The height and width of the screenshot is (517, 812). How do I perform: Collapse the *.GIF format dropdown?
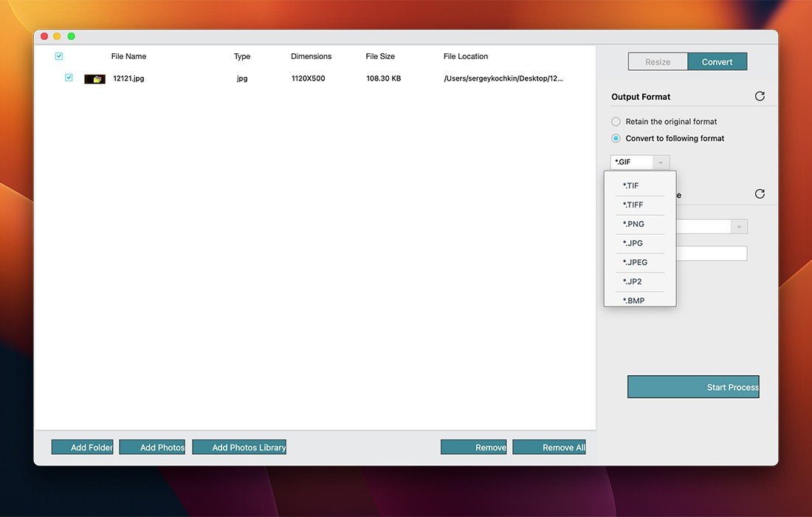coord(639,162)
